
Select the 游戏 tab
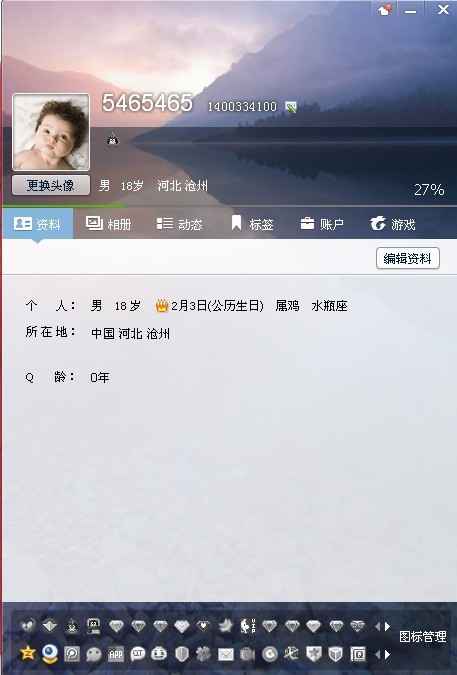pyautogui.click(x=392, y=224)
